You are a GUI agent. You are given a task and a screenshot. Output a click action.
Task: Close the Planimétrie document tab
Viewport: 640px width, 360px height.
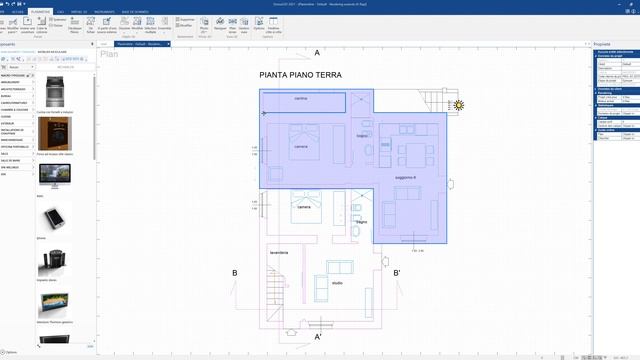(168, 44)
